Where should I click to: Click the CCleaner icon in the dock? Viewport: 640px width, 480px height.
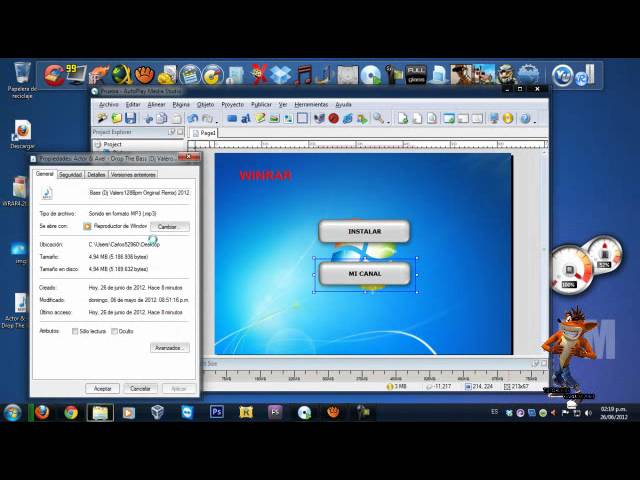tap(54, 75)
